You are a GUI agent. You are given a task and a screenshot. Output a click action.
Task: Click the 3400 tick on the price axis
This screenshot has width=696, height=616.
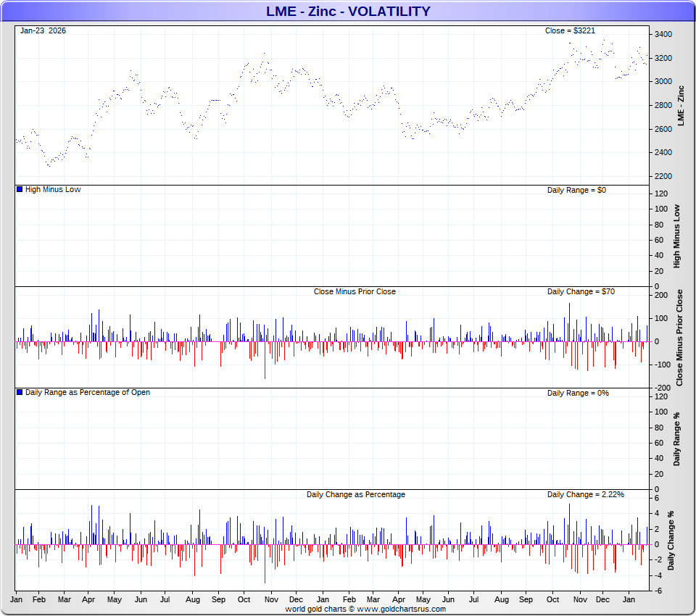663,34
